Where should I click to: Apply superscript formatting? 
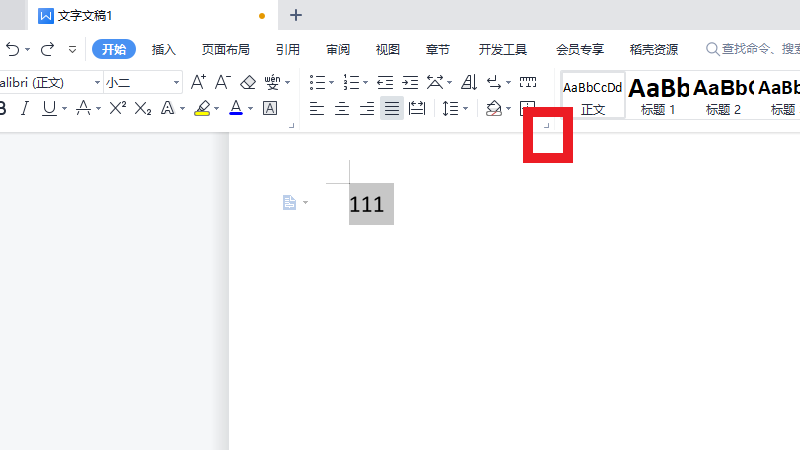click(x=117, y=108)
